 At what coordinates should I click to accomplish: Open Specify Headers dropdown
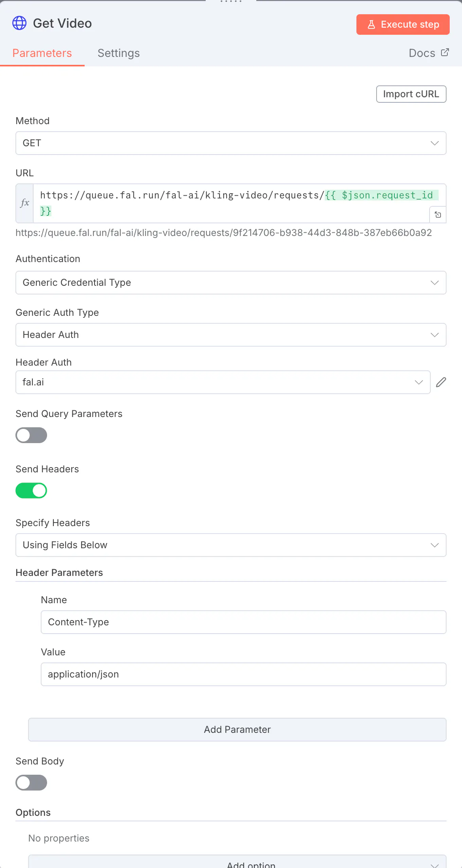(x=231, y=545)
